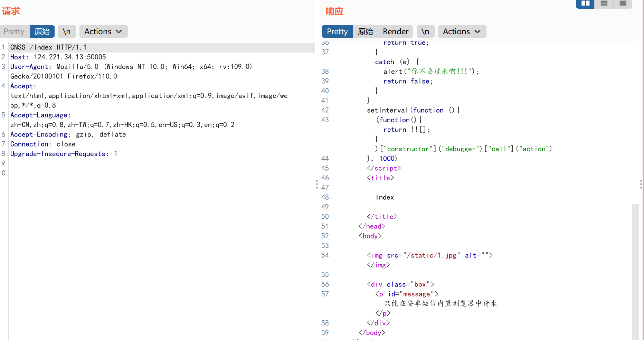Click the Gecko/20100101 Firefox/110.0 text
The width and height of the screenshot is (644, 340).
coord(64,76)
